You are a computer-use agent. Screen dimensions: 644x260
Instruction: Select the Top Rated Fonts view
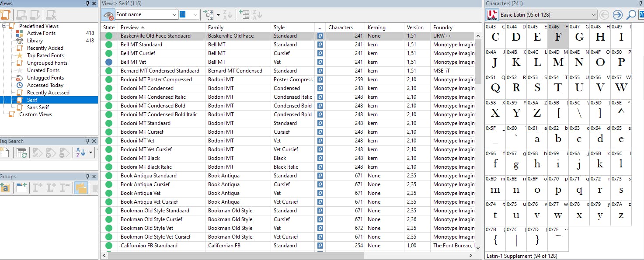pyautogui.click(x=45, y=55)
